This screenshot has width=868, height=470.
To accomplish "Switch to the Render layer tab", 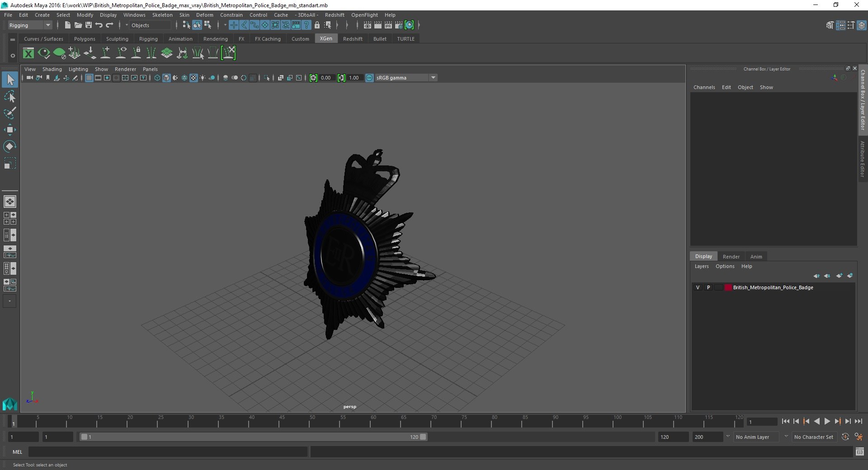I will (x=731, y=256).
